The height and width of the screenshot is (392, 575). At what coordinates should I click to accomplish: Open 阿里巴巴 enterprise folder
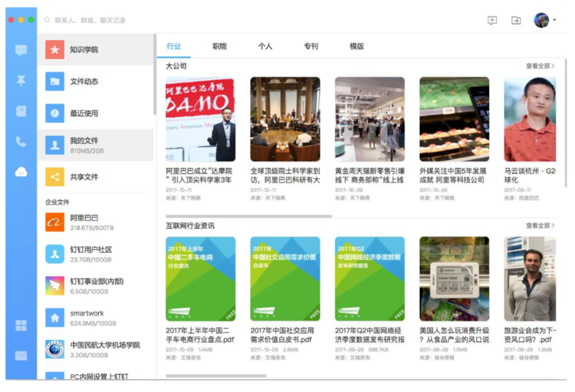point(95,222)
